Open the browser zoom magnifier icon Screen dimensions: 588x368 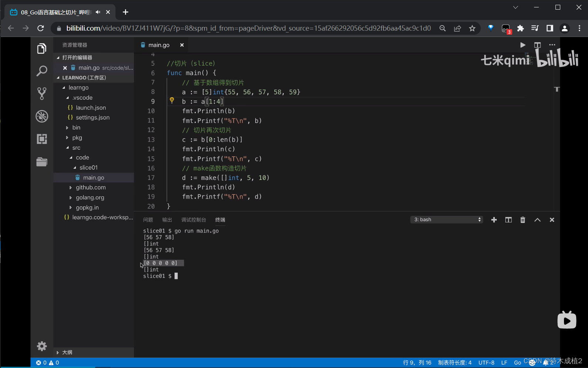[443, 28]
